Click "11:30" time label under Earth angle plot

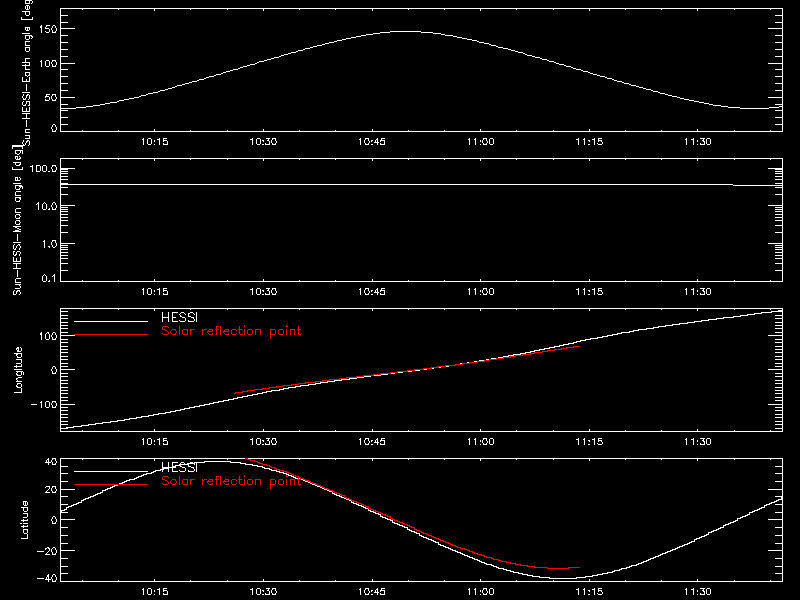pos(697,142)
